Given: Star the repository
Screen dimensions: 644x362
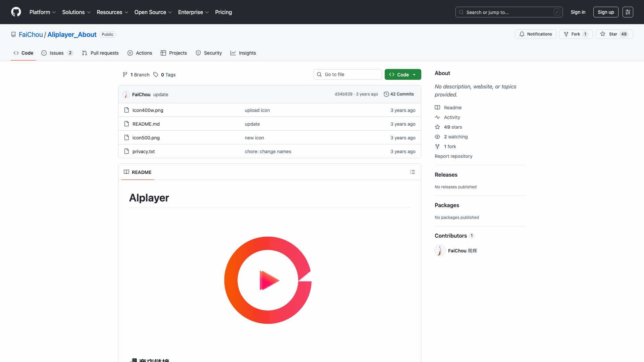Looking at the screenshot, I should [x=614, y=34].
